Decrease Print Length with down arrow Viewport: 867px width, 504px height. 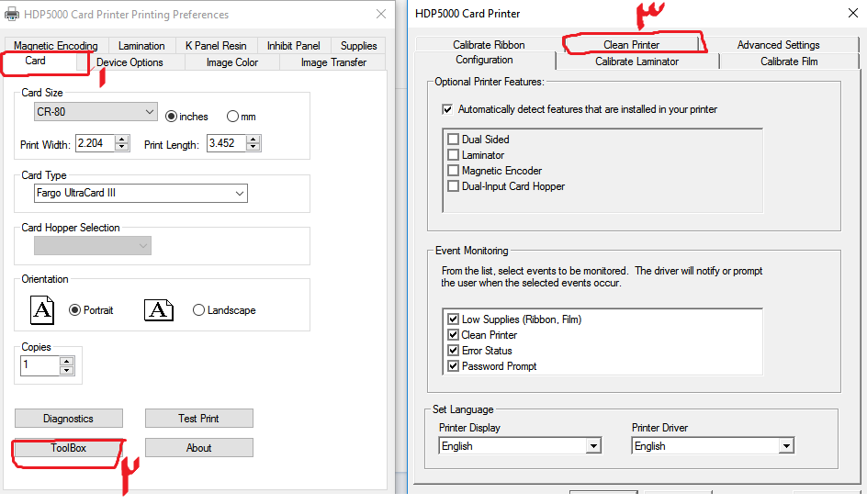pos(253,147)
